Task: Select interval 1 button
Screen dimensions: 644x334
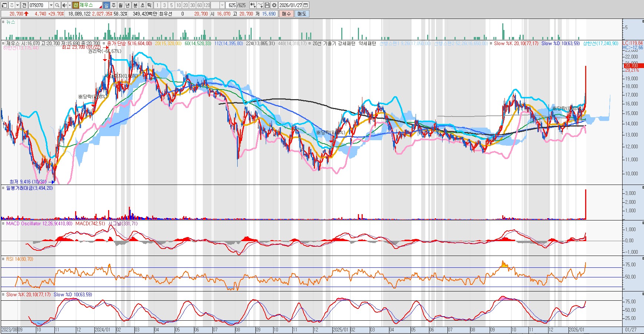Action: click(157, 5)
